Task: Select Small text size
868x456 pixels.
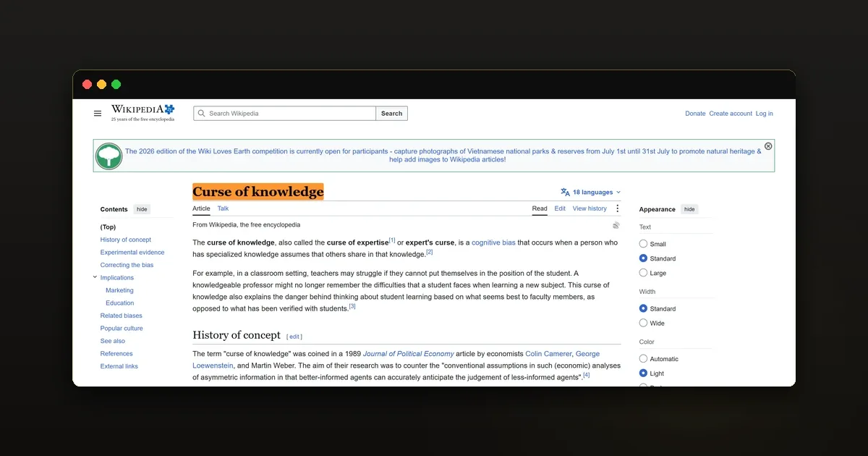Action: click(643, 244)
